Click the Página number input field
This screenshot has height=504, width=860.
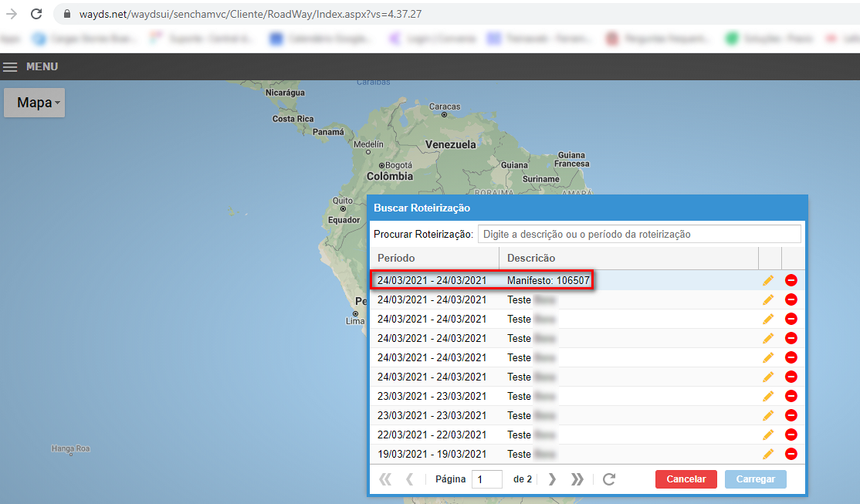(487, 479)
